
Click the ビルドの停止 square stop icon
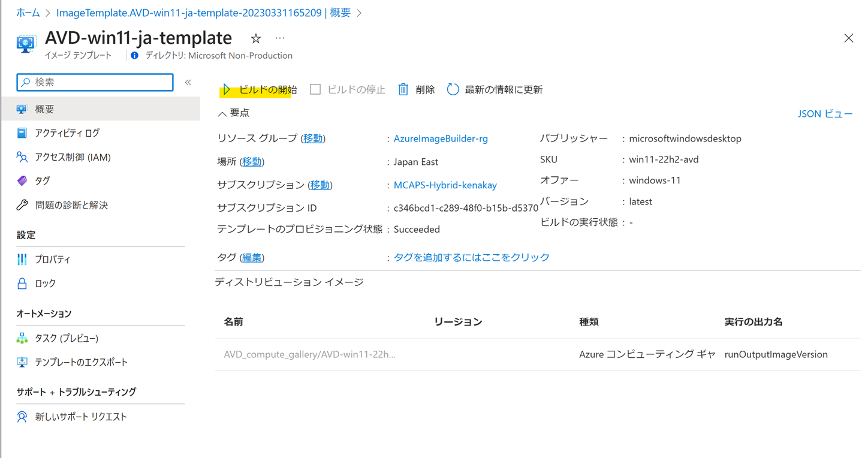(x=315, y=89)
